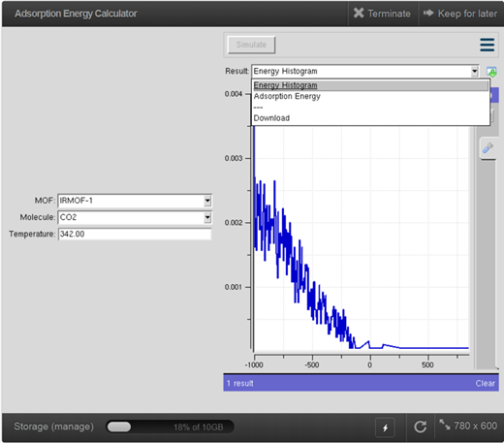
Task: Open Storage (manage) link
Action: [53, 427]
